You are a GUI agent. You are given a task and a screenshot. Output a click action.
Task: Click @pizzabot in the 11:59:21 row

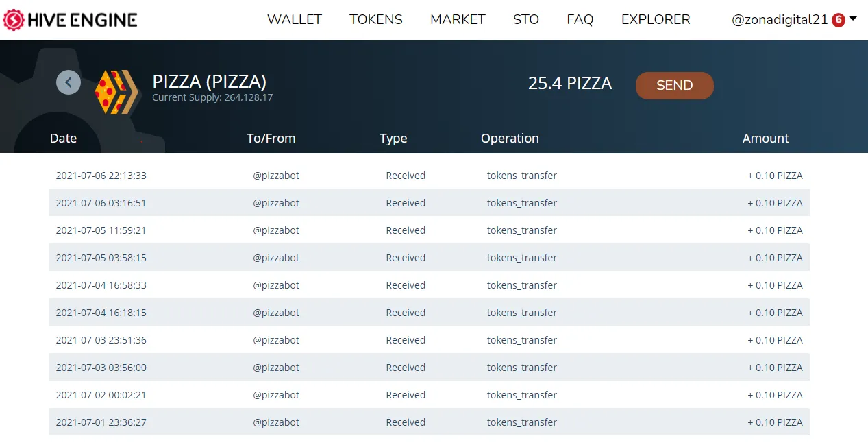click(x=276, y=230)
